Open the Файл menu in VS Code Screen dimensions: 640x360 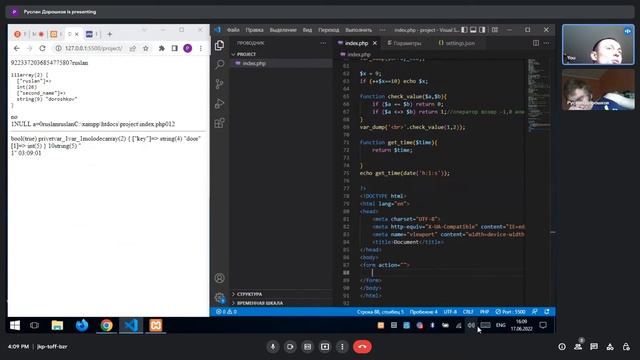tap(233, 30)
